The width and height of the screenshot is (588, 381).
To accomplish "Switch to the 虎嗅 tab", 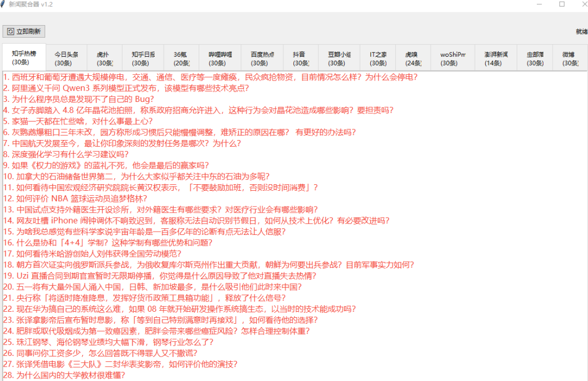I will pos(413,58).
